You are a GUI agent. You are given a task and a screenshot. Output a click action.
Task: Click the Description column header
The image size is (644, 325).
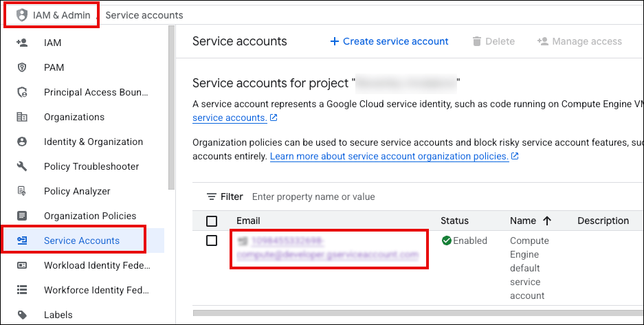tap(603, 221)
